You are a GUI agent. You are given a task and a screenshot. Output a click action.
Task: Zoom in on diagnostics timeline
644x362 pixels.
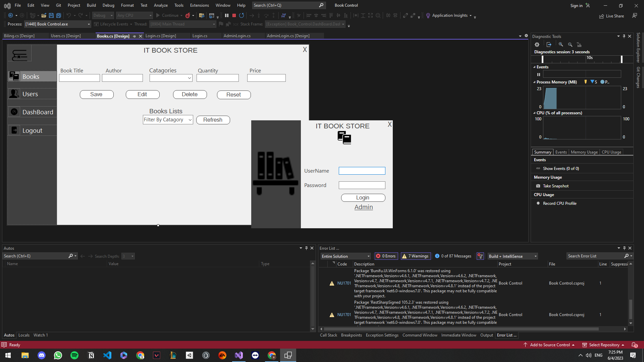[561, 45]
